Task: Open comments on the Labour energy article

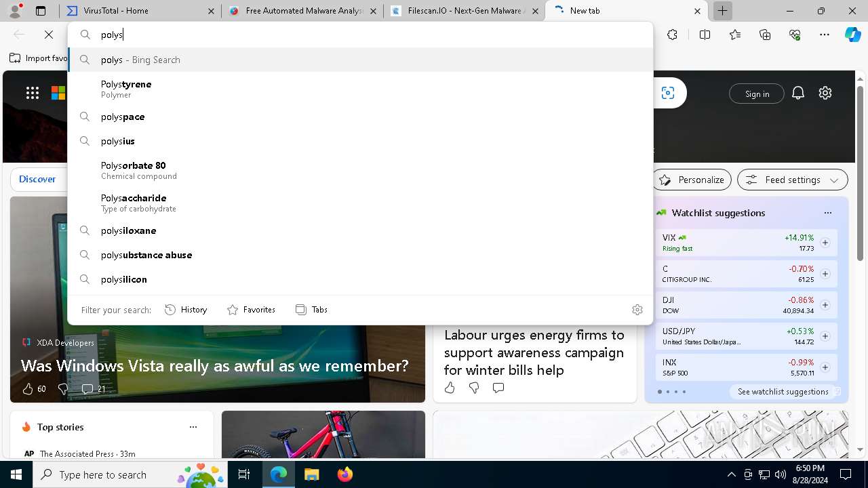Action: 498,388
